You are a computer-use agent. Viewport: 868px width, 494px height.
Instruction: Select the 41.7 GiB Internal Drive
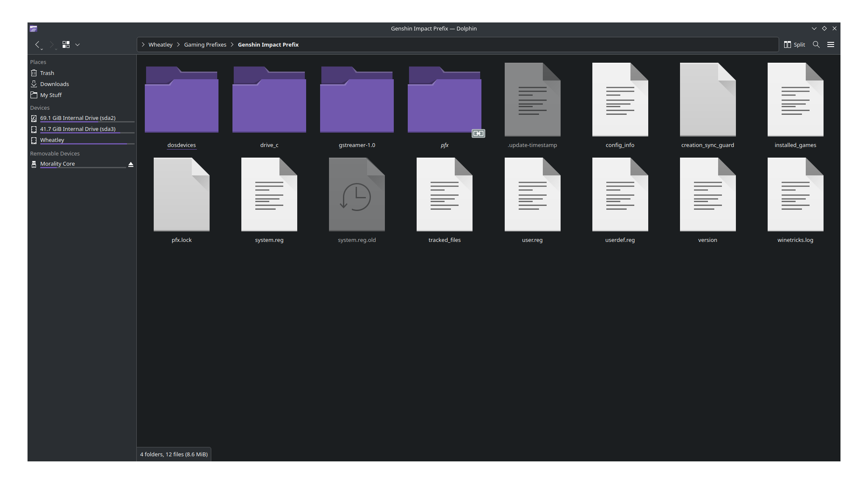click(x=77, y=129)
